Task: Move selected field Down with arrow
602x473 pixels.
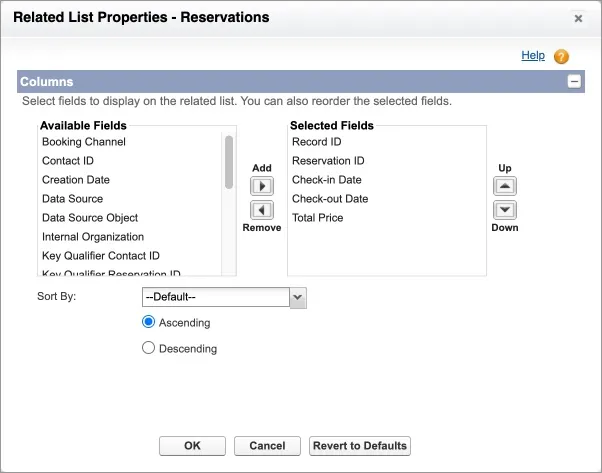Action: click(505, 210)
